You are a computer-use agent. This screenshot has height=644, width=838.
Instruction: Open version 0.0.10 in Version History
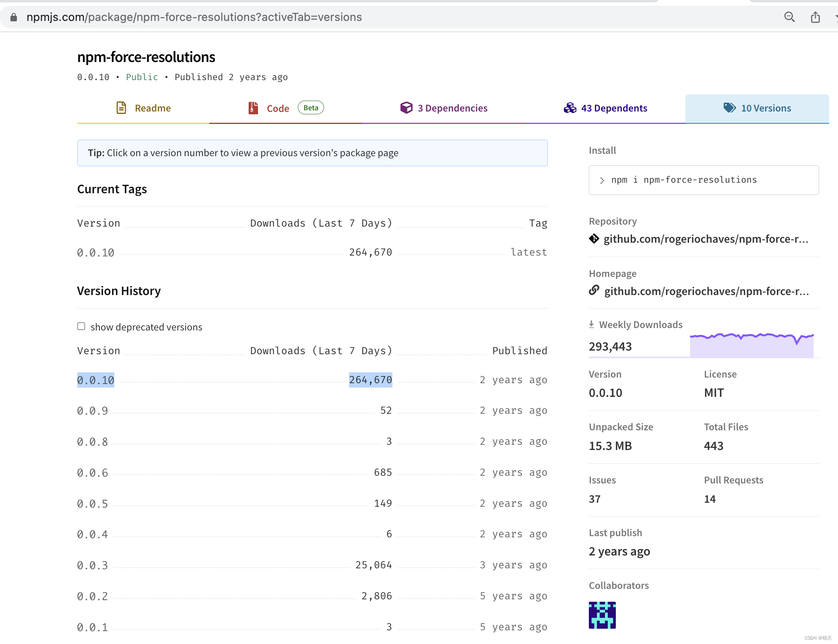pos(96,380)
